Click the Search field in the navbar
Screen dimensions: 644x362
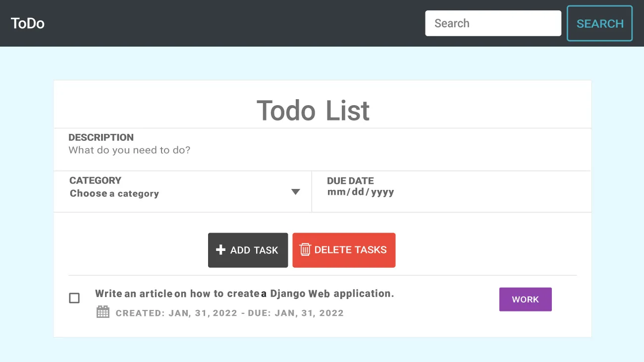(493, 23)
